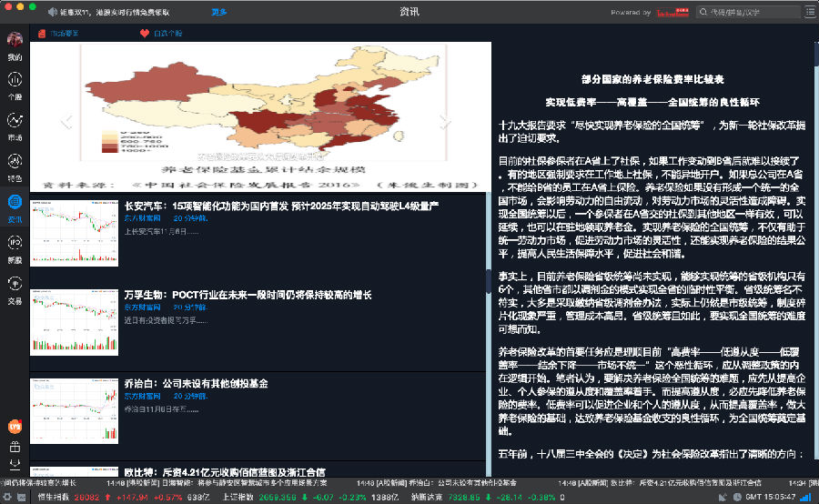Click the announcement text about 港股实时行情免费领取
Screen dimensions: 819x504
[x=115, y=12]
